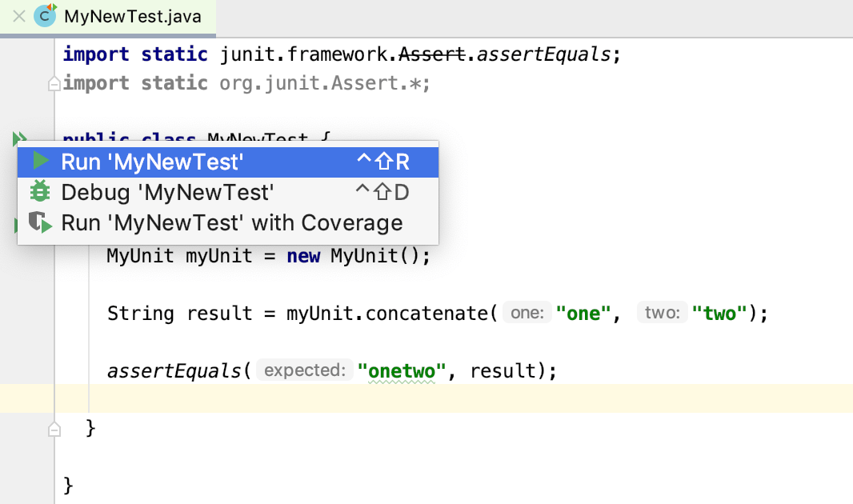This screenshot has width=853, height=504.
Task: Click the Java class icon on MyNewTest.java tab
Action: 44,16
